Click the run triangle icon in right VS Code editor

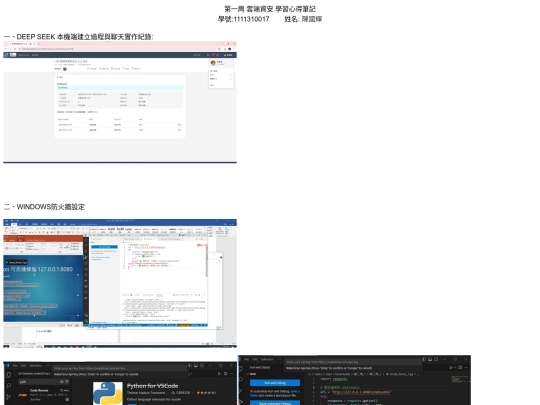click(x=451, y=367)
